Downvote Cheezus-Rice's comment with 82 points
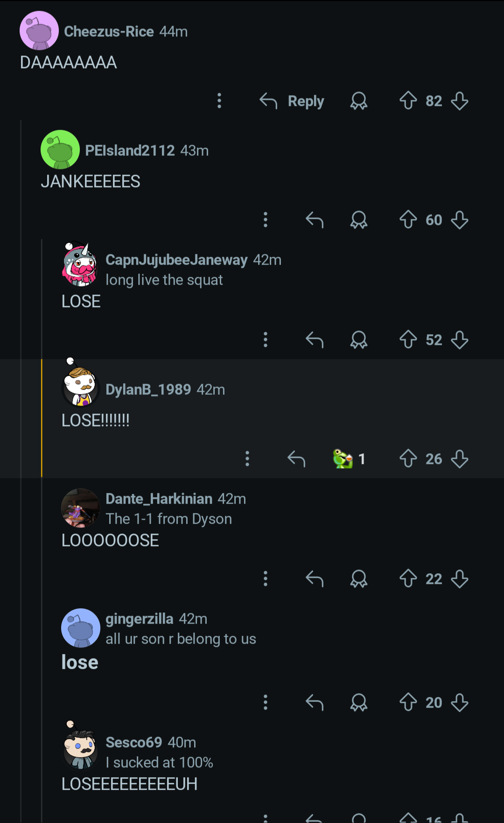 460,101
